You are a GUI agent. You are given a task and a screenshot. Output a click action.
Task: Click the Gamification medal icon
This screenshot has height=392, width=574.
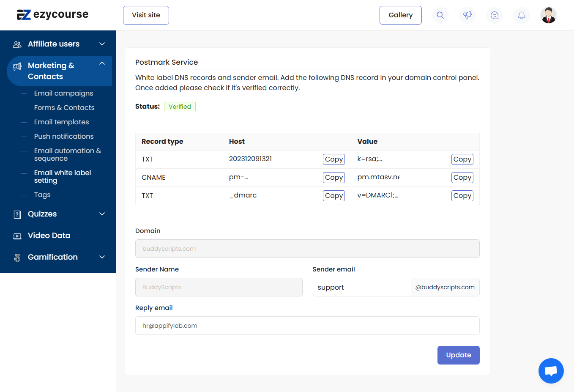click(x=17, y=258)
